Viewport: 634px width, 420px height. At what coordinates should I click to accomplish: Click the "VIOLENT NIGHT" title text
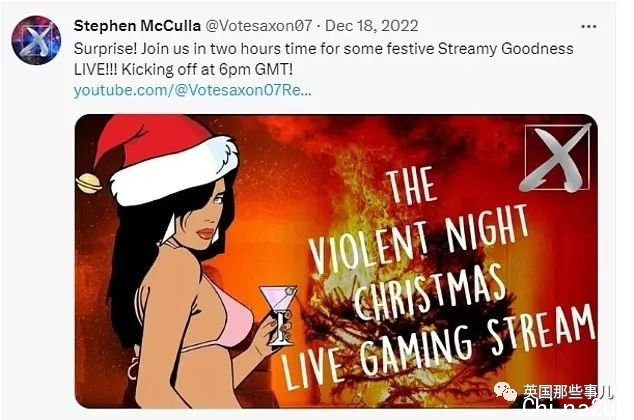tap(419, 238)
